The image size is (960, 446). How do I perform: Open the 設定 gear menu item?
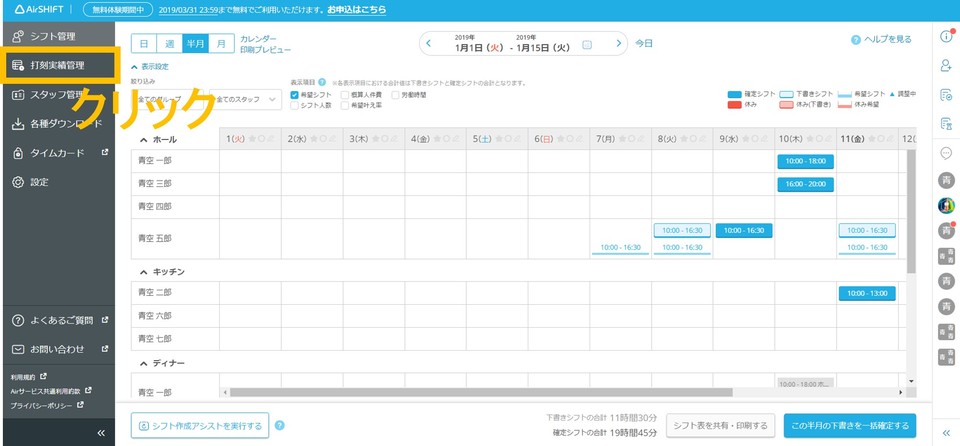[x=38, y=182]
